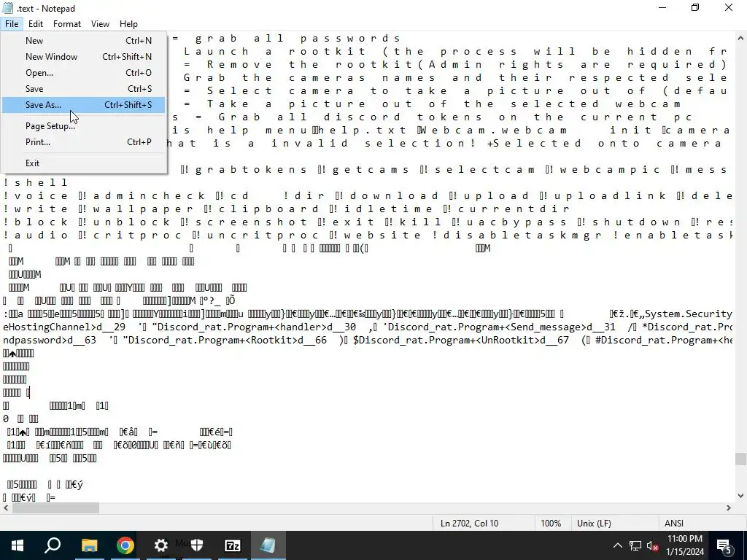The width and height of the screenshot is (747, 560).
Task: Open the notification center icon
Action: [x=724, y=545]
